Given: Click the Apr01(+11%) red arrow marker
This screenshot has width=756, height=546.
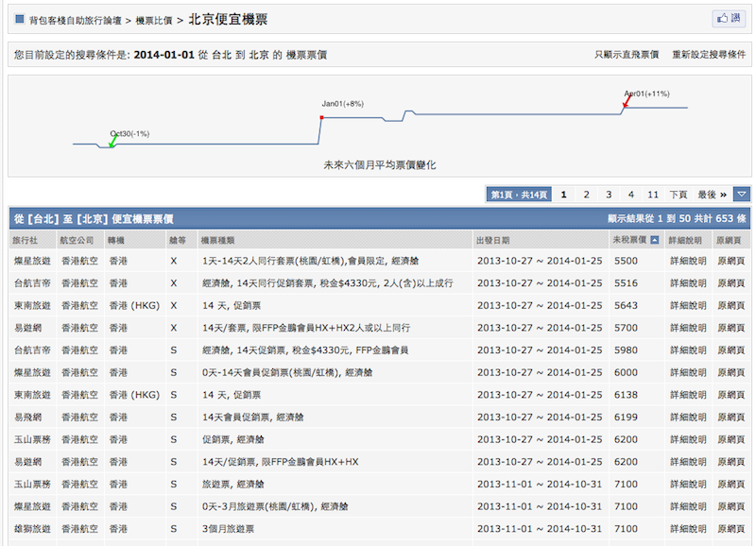Looking at the screenshot, I should pyautogui.click(x=627, y=101).
